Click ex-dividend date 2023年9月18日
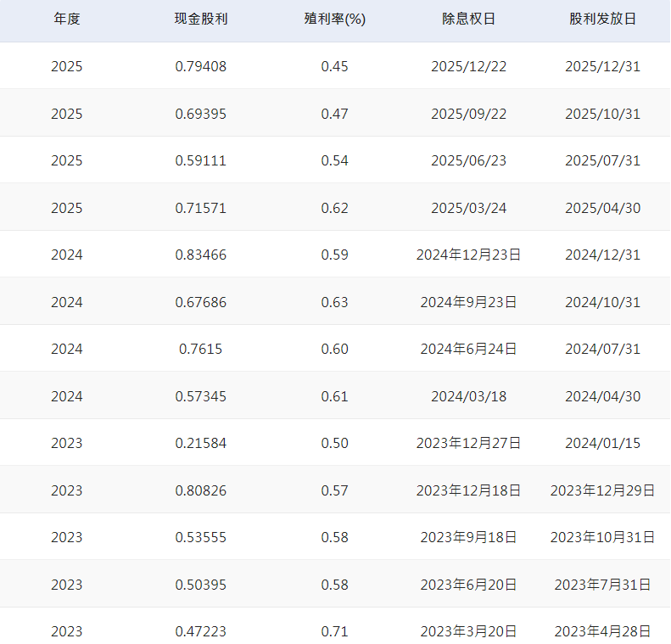This screenshot has height=644, width=671. point(468,537)
